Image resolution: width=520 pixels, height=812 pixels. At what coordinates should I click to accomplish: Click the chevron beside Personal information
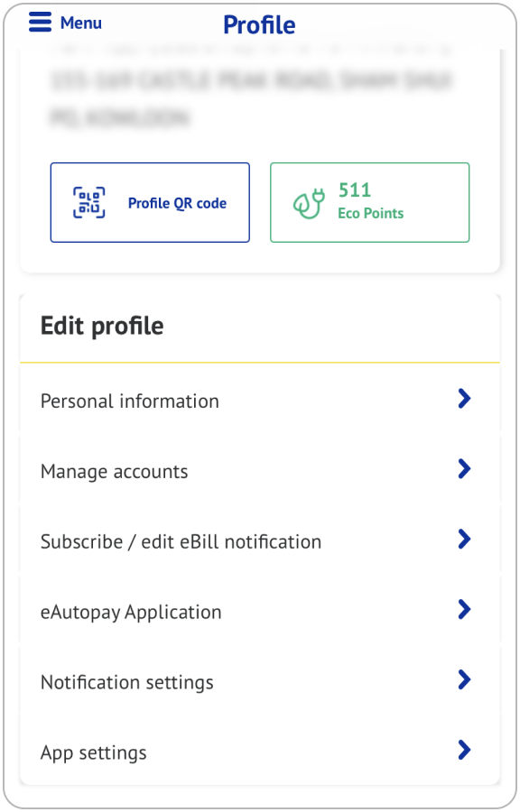coord(464,399)
